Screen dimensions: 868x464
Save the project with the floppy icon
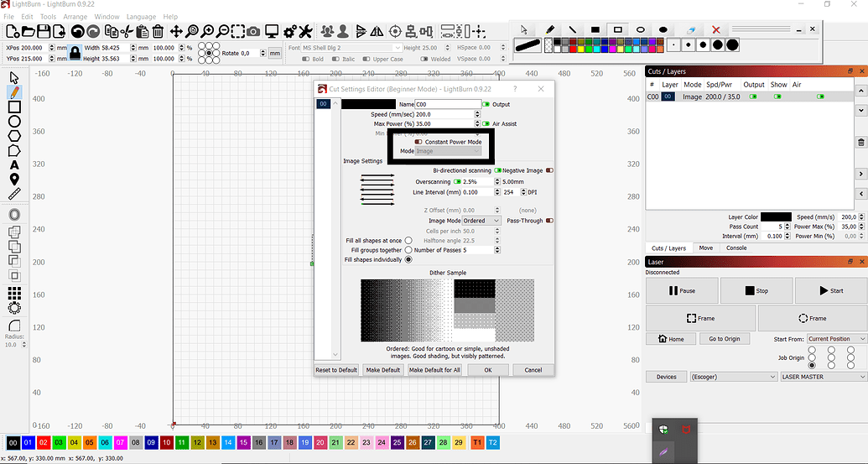click(x=44, y=32)
